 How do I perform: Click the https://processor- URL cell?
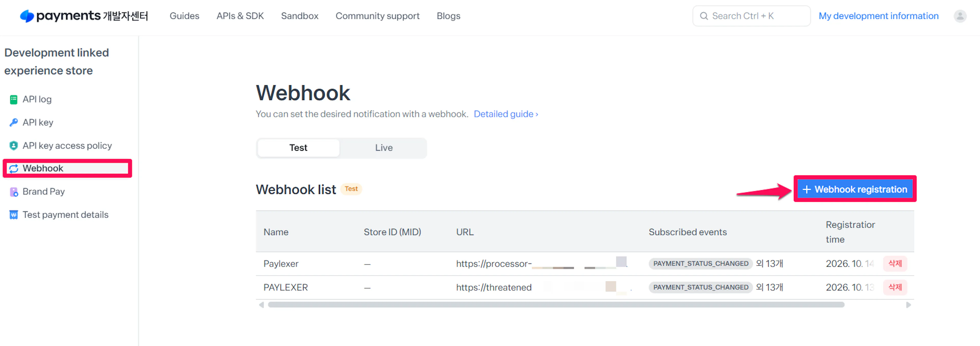pyautogui.click(x=494, y=264)
